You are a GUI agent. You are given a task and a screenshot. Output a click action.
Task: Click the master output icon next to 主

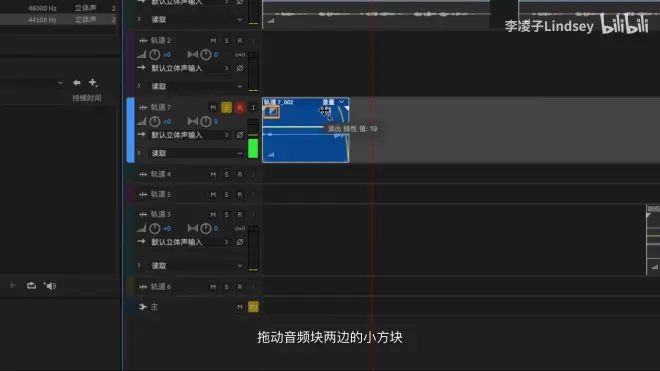(143, 307)
